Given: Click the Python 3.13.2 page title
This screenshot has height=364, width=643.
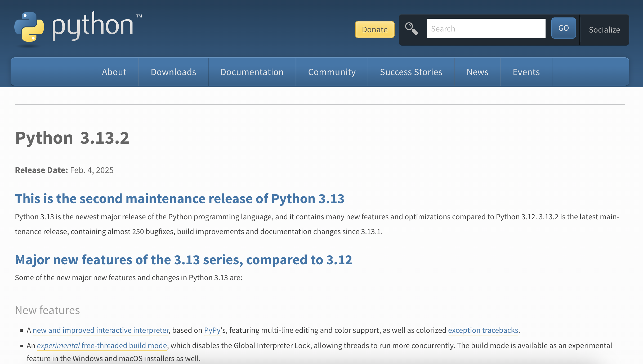Looking at the screenshot, I should tap(72, 138).
